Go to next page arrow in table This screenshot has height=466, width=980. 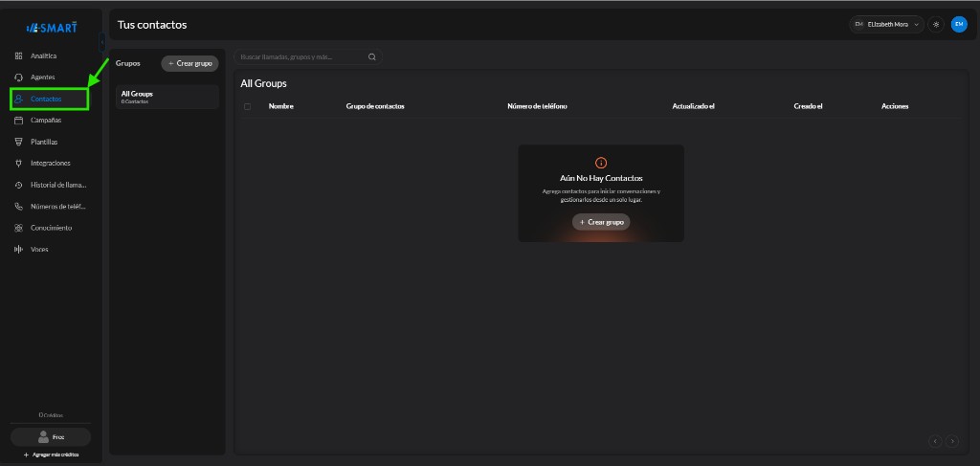[952, 441]
